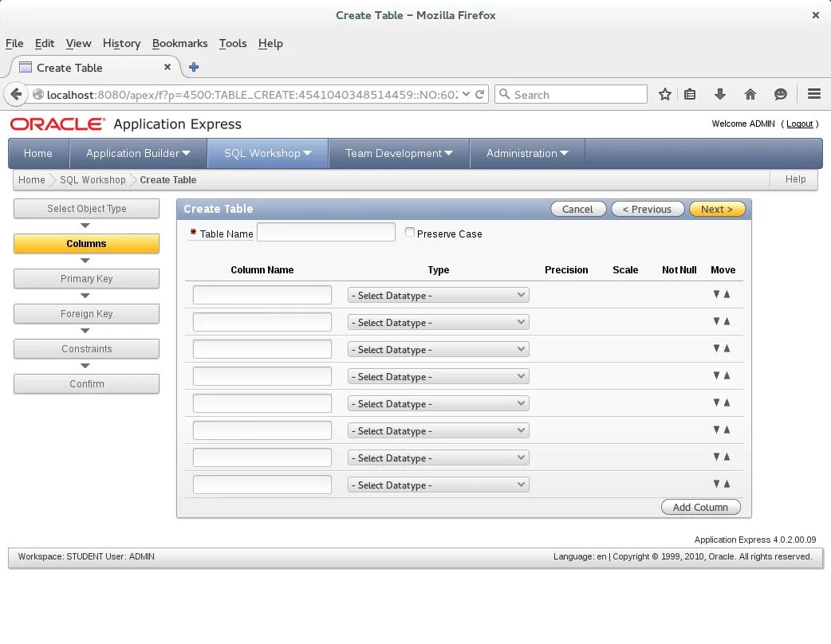Open the History menu
Screen dimensions: 831x644
[x=121, y=43]
